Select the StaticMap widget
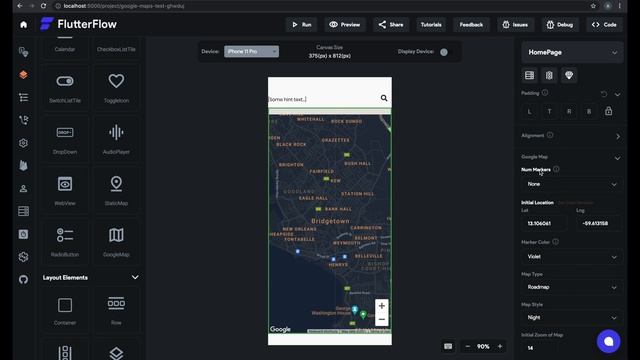The image size is (640, 360). (116, 191)
